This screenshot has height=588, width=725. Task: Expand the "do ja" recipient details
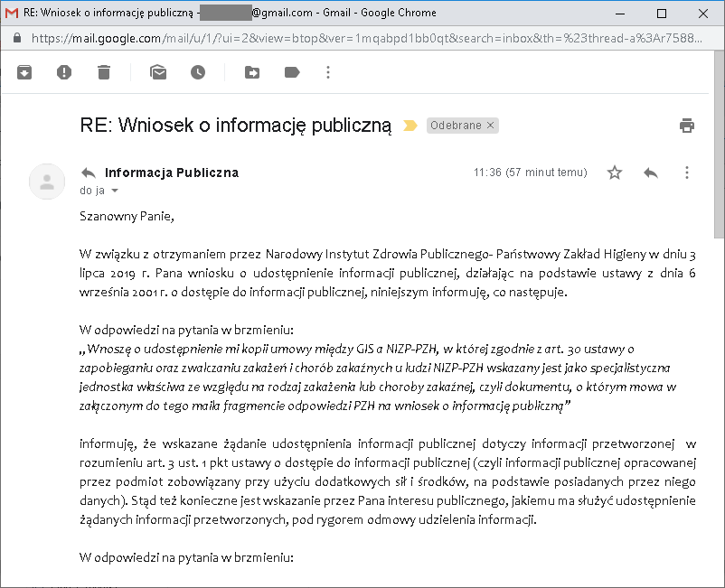(115, 191)
